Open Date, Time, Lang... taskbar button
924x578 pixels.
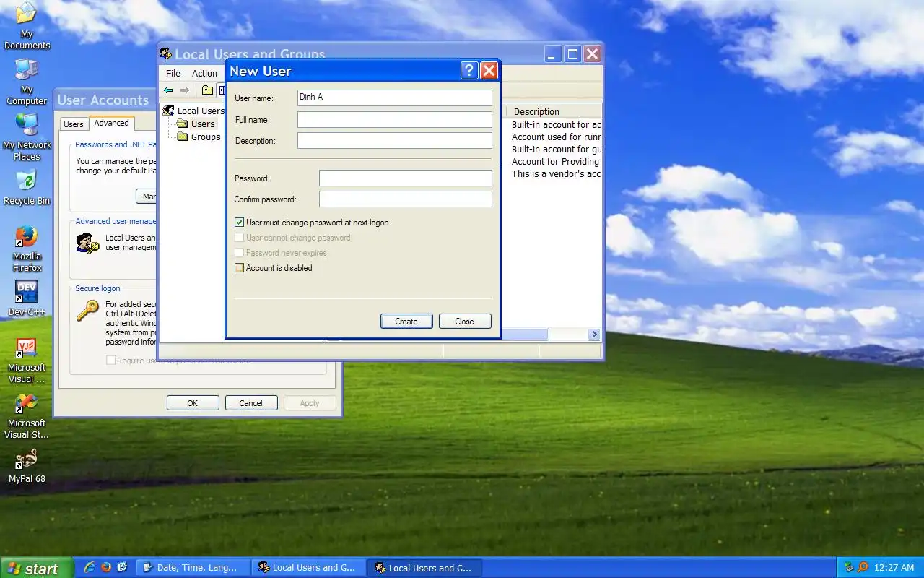193,568
